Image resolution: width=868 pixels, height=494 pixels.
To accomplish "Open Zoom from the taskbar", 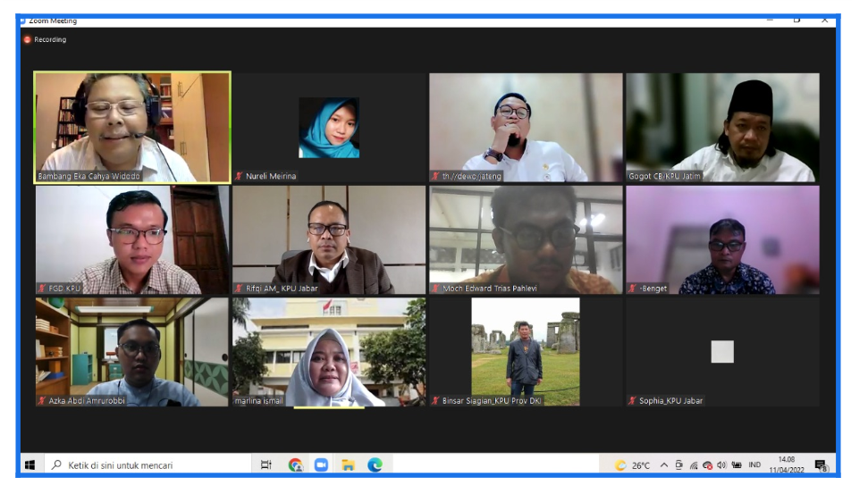I will click(x=321, y=465).
